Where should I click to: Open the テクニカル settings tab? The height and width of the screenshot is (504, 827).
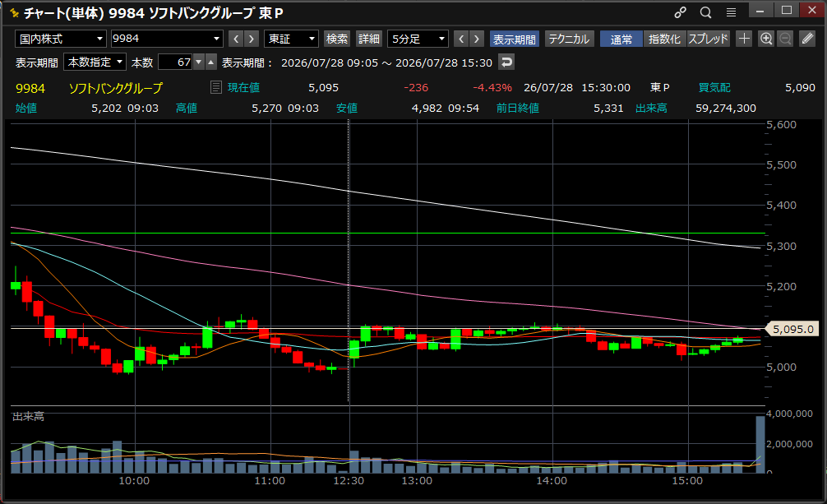tap(569, 39)
